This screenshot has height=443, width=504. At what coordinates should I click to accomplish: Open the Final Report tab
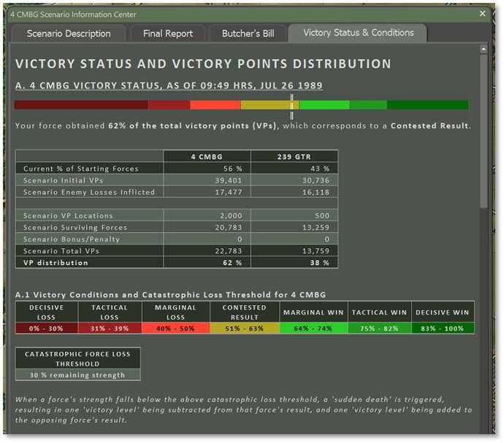tap(167, 34)
